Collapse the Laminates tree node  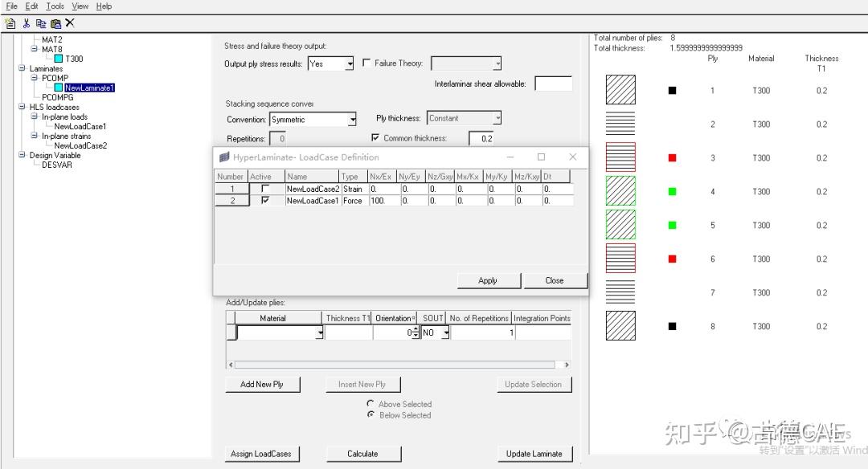pos(22,68)
